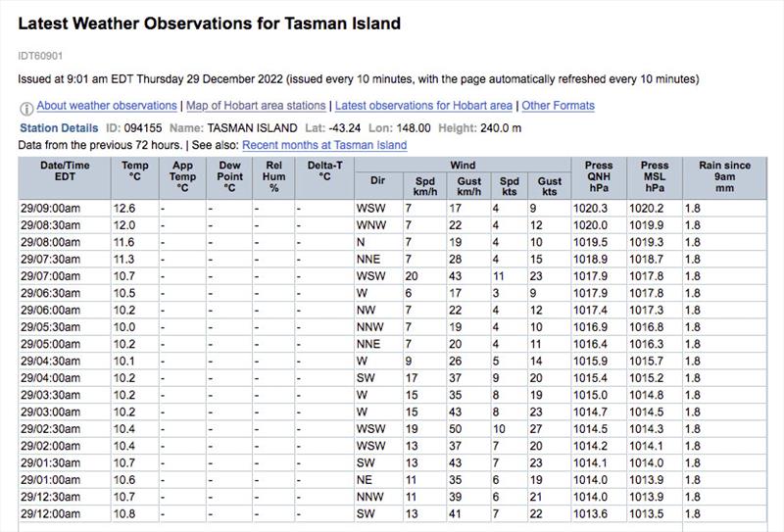This screenshot has height=532, width=784.
Task: Select temperature 10.5 cell
Action: [135, 294]
